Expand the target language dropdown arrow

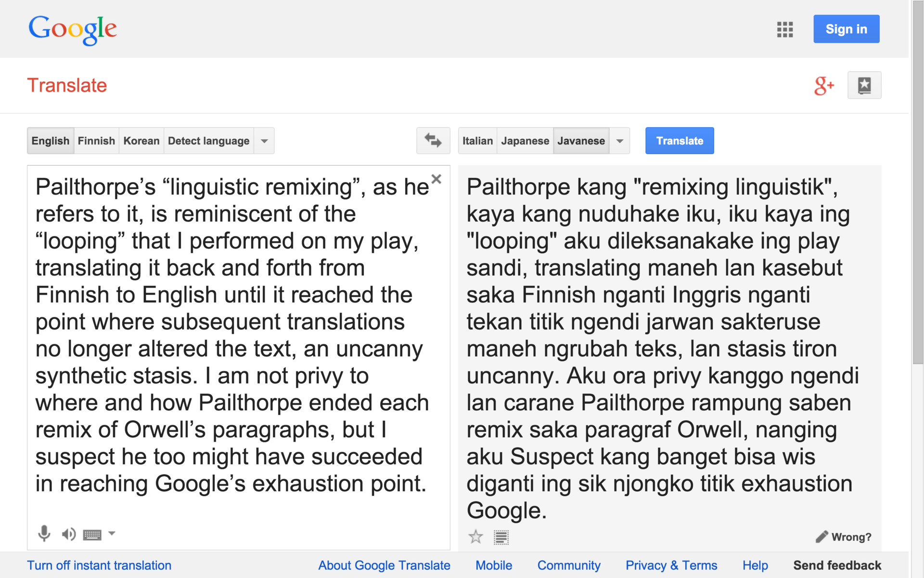pos(620,141)
